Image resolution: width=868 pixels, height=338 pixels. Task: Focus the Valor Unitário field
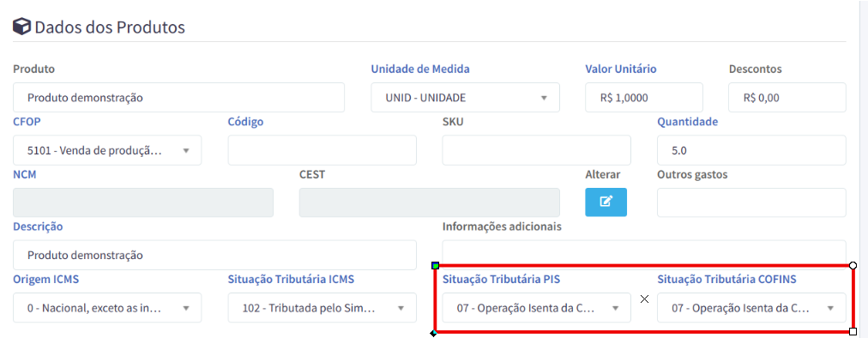644,98
